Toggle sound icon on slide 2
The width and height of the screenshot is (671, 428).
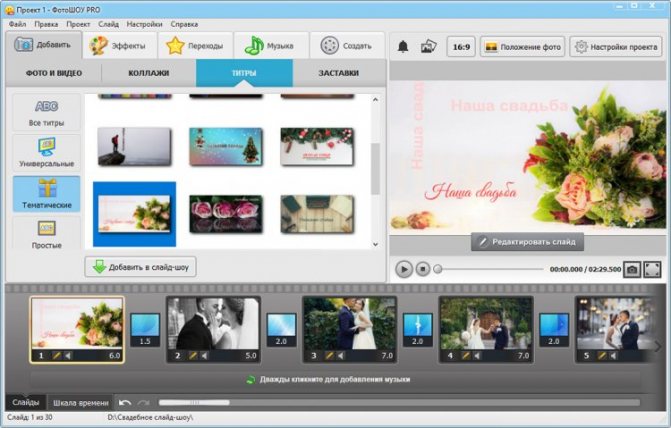(205, 355)
